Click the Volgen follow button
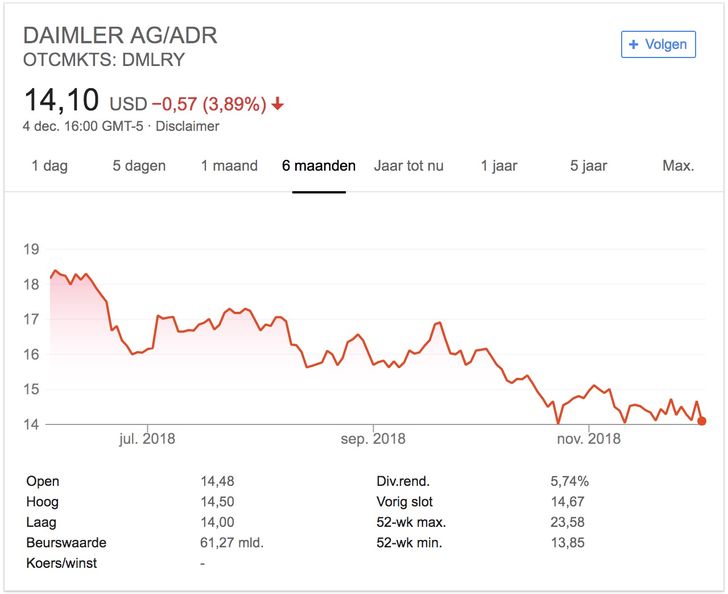Screen dimensions: 728x594 click(658, 45)
